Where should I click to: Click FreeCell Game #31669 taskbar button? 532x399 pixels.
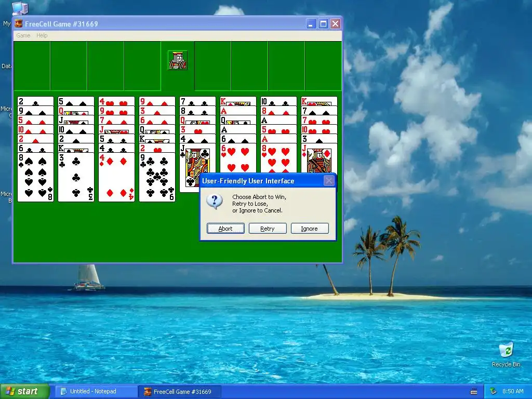(x=180, y=392)
